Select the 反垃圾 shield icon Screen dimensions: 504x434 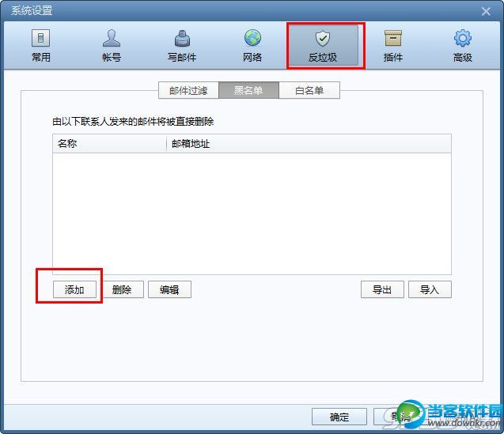coord(323,38)
